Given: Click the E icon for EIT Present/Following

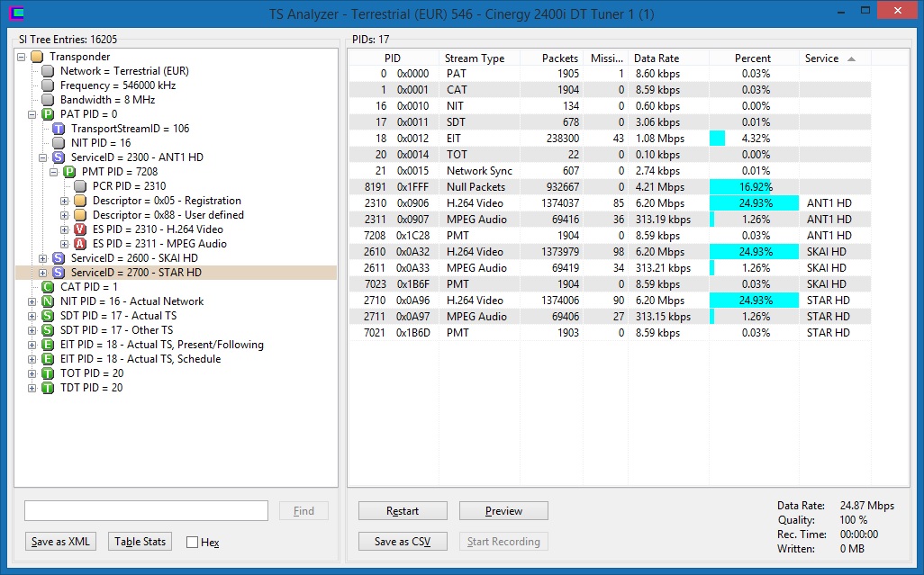Looking at the screenshot, I should pos(48,345).
